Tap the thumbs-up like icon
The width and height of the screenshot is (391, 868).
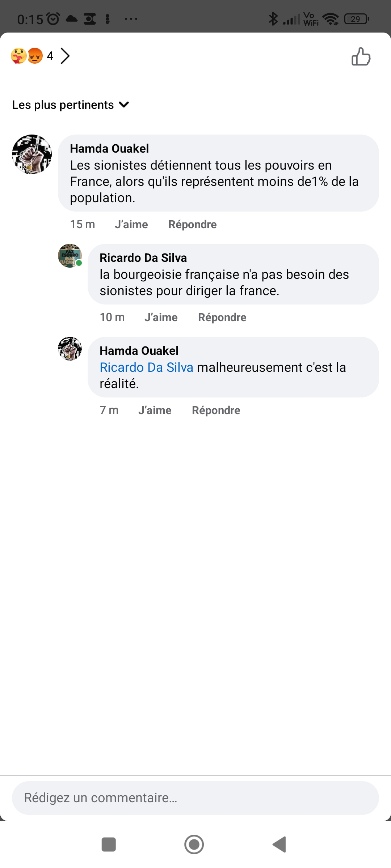pyautogui.click(x=361, y=57)
